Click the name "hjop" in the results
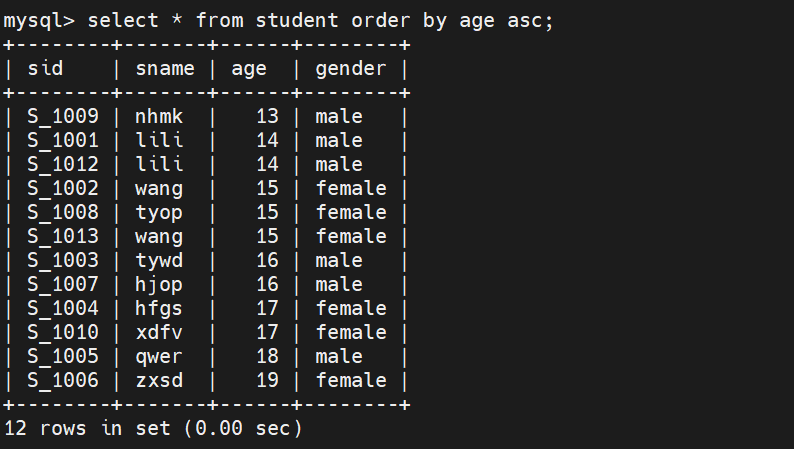This screenshot has width=794, height=449. point(159,285)
